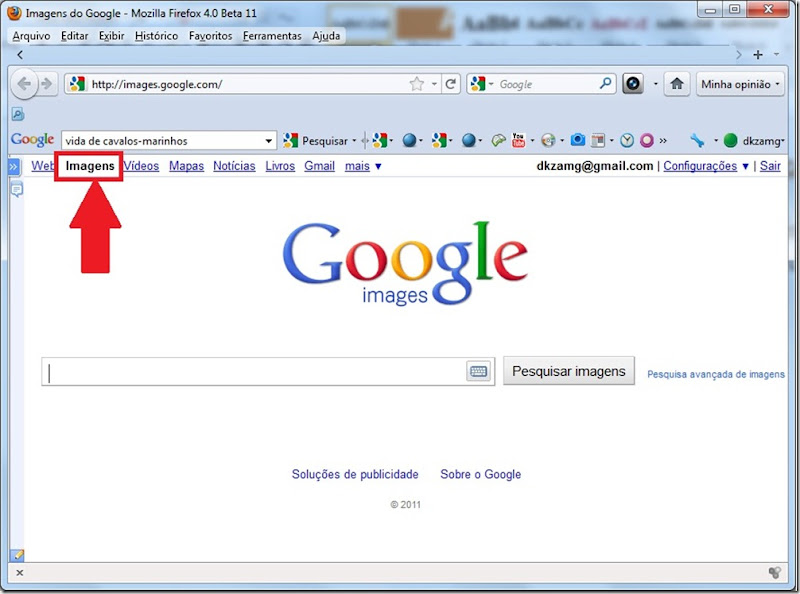Bookmark page with the star icon

pyautogui.click(x=417, y=84)
